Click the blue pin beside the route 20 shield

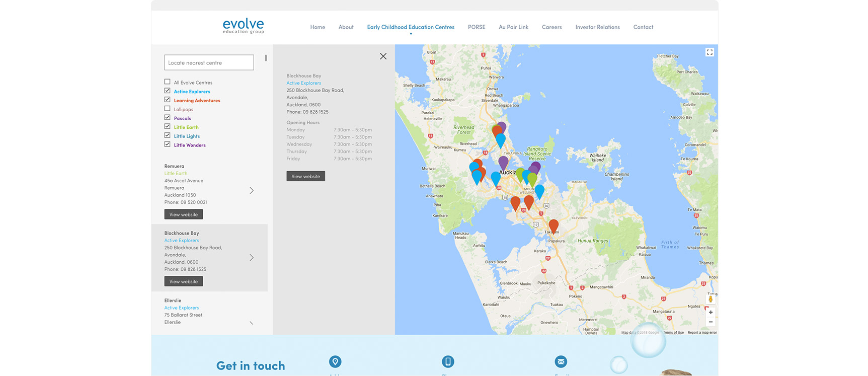(x=496, y=178)
